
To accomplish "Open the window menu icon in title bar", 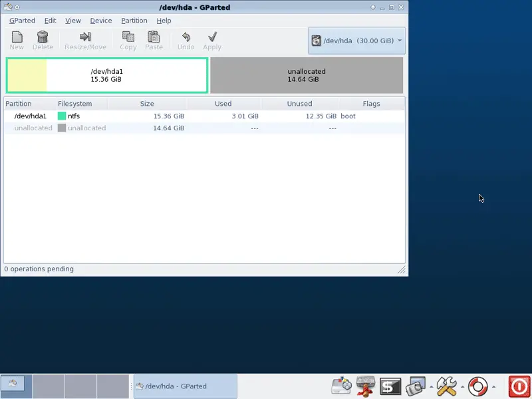I will 8,7.
